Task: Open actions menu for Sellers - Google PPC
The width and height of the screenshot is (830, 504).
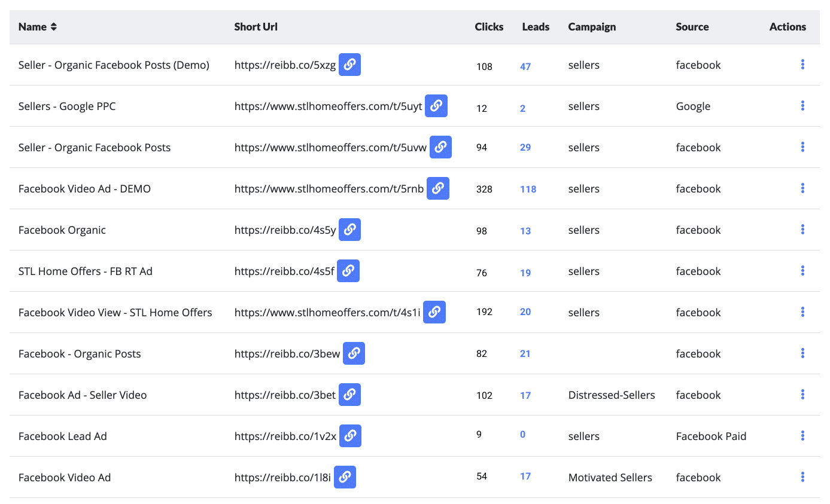Action: pyautogui.click(x=802, y=106)
